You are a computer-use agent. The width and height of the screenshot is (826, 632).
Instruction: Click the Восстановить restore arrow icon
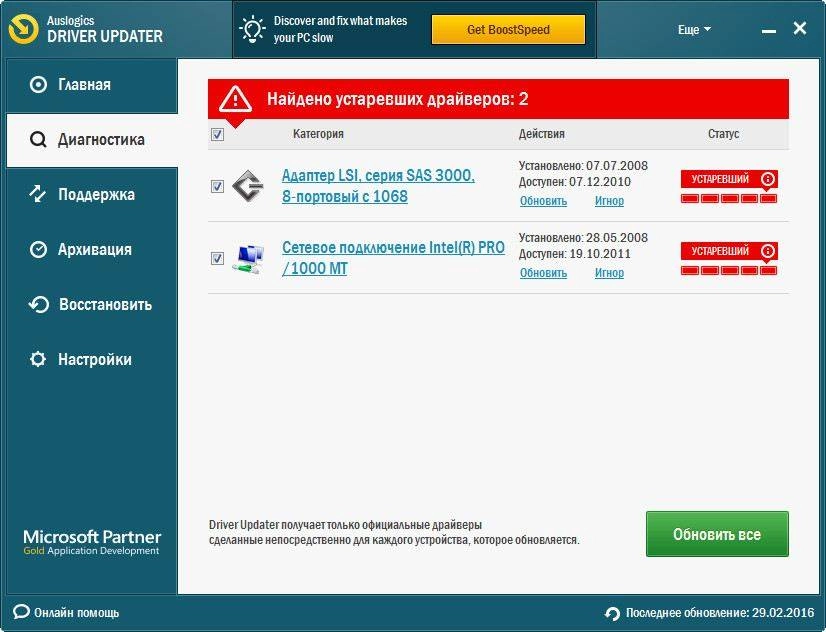pyautogui.click(x=38, y=304)
